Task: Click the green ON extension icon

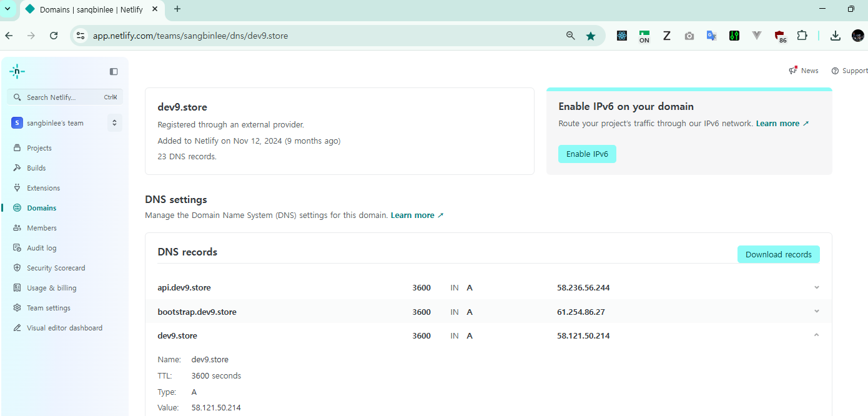Action: coord(644,36)
